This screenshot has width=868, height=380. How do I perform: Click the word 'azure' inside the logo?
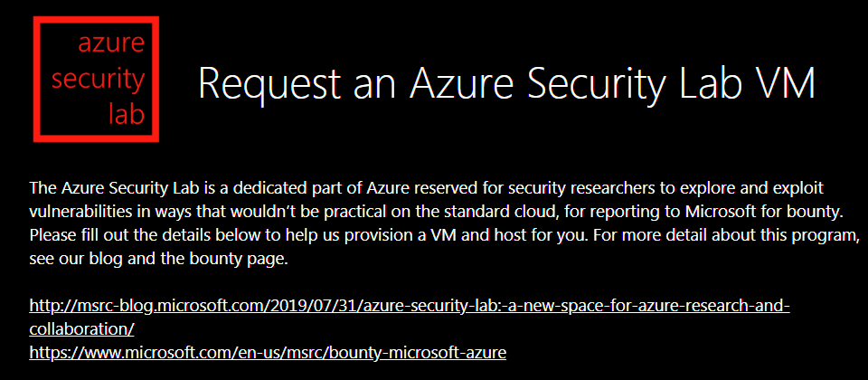(111, 43)
